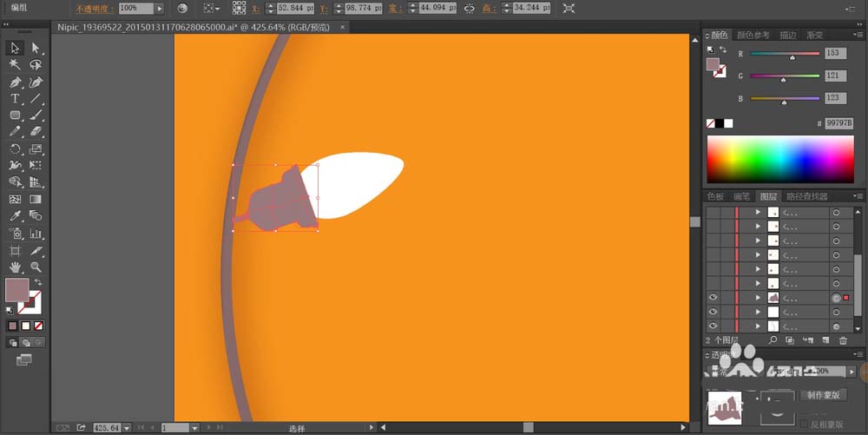Switch to 渐变 gradient tab
Viewport: 868px width, 435px height.
[x=815, y=35]
